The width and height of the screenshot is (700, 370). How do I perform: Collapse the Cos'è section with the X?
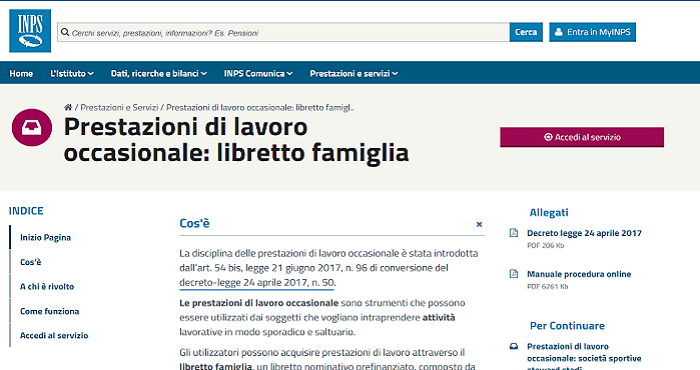tap(479, 224)
